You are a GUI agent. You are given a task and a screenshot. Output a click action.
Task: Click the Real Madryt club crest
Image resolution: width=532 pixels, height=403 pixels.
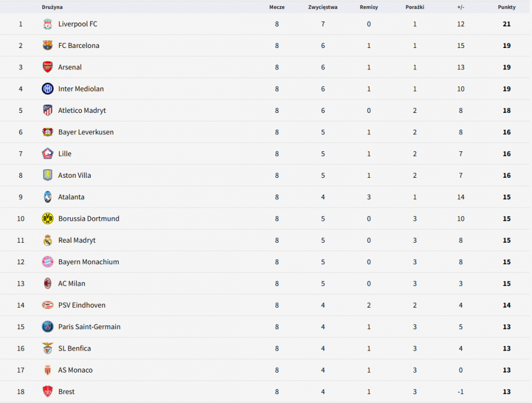[x=48, y=240]
